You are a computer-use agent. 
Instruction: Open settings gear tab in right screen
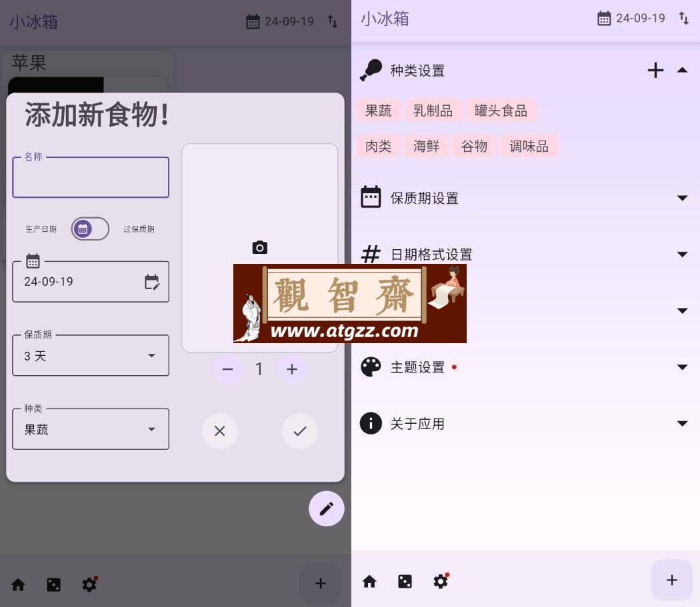coord(441,580)
